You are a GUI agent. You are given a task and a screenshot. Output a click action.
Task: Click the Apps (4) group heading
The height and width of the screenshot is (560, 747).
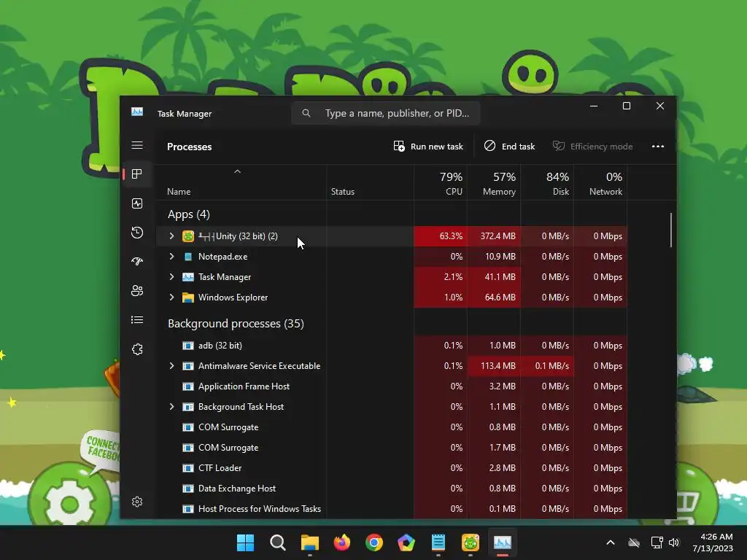point(189,215)
